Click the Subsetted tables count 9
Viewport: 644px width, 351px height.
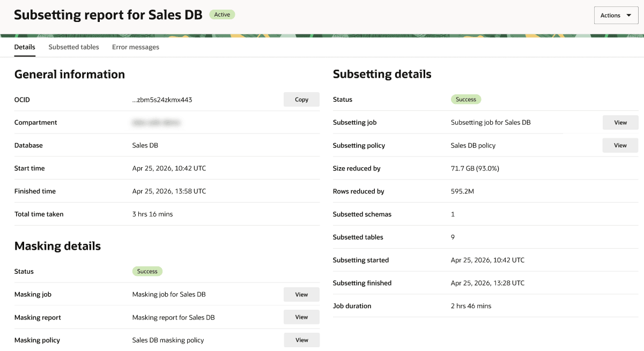coord(453,237)
